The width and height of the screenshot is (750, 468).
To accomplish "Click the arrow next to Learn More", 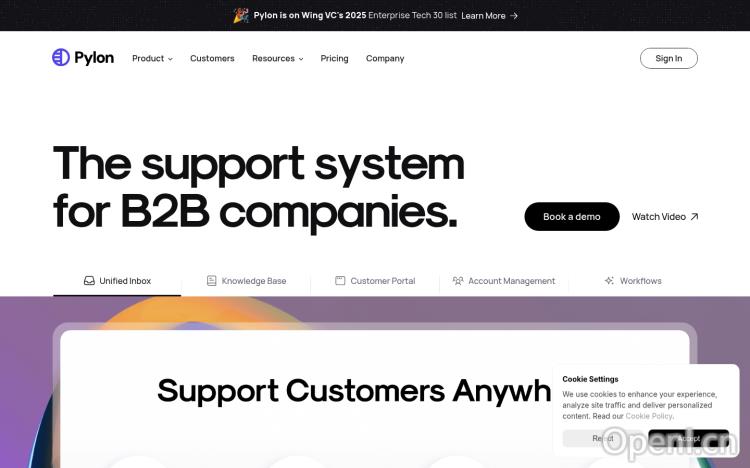I will (x=514, y=16).
